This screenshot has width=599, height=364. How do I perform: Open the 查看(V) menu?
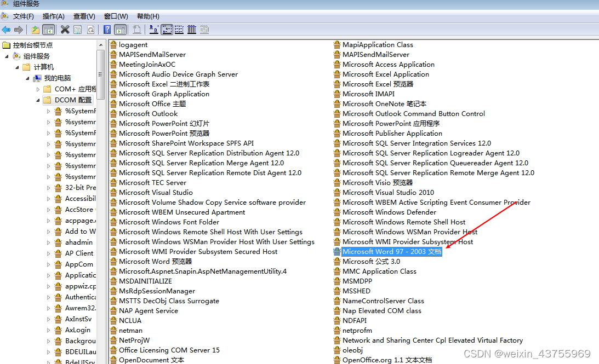84,16
